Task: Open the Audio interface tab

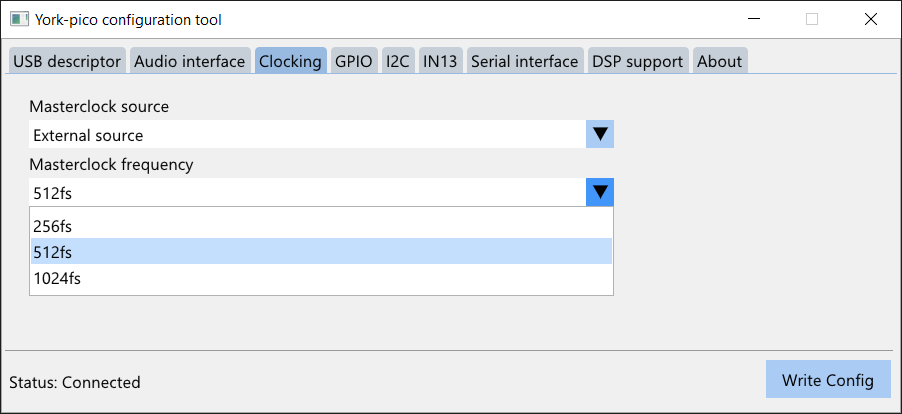Action: pyautogui.click(x=190, y=61)
